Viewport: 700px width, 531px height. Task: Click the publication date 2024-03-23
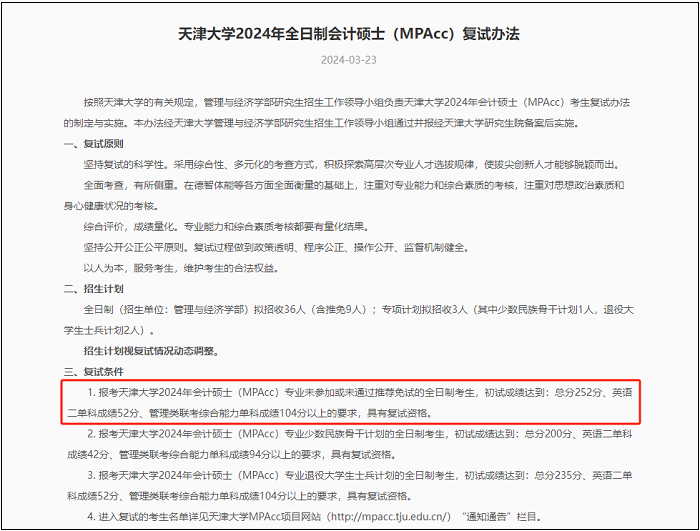coord(349,60)
